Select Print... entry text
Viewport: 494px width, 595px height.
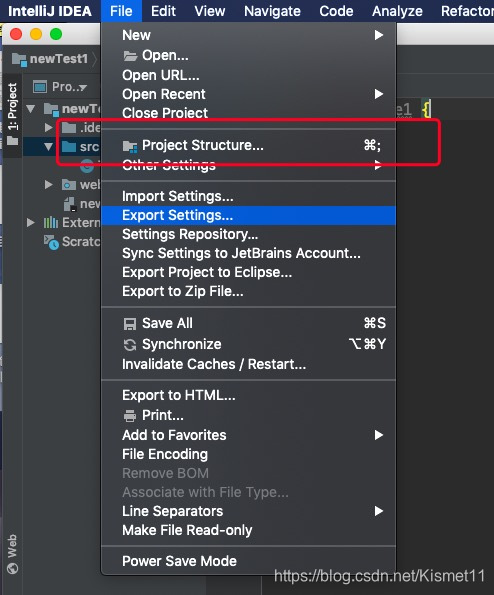tap(163, 415)
